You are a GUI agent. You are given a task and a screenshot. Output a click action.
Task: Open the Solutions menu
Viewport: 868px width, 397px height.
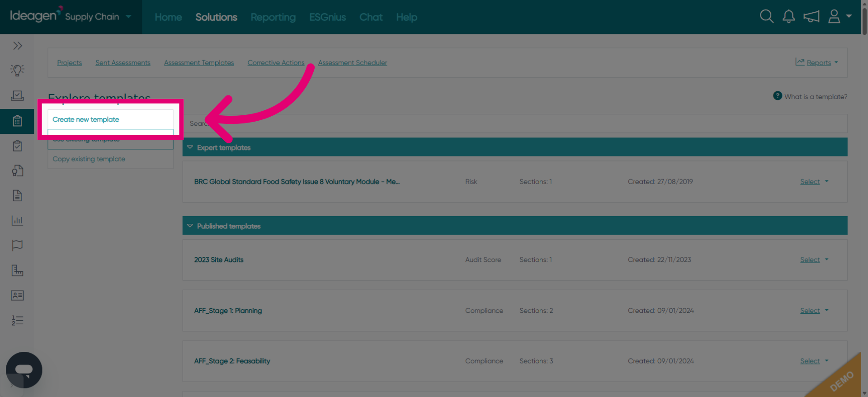click(x=216, y=17)
